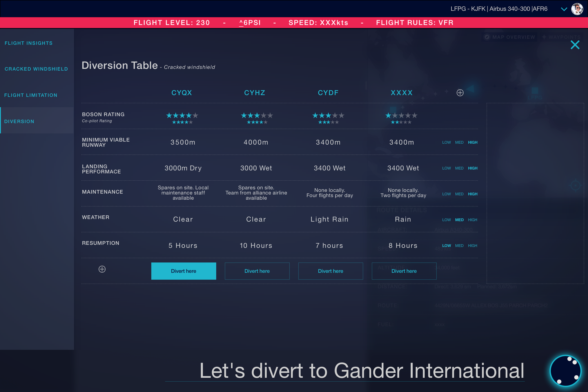Expand the flight selector chevron dropdown
This screenshot has height=392, width=588.
pos(564,9)
